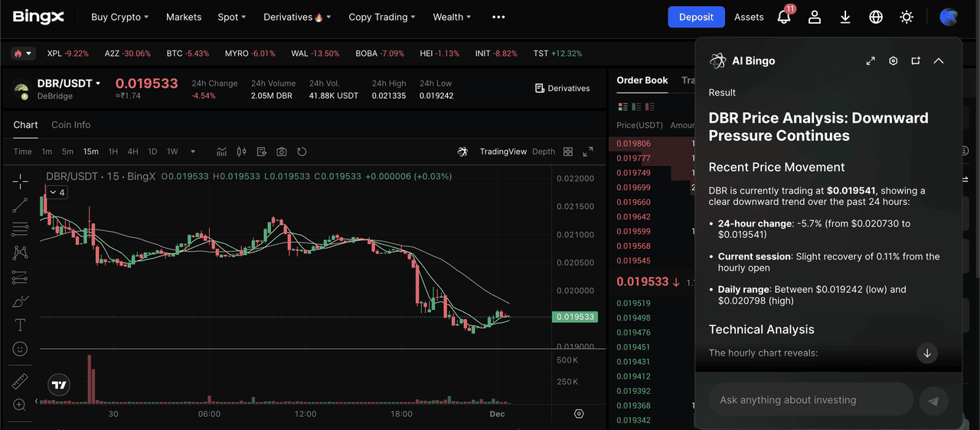This screenshot has height=430, width=980.
Task: Take a chart snapshot with camera icon
Action: [x=282, y=151]
